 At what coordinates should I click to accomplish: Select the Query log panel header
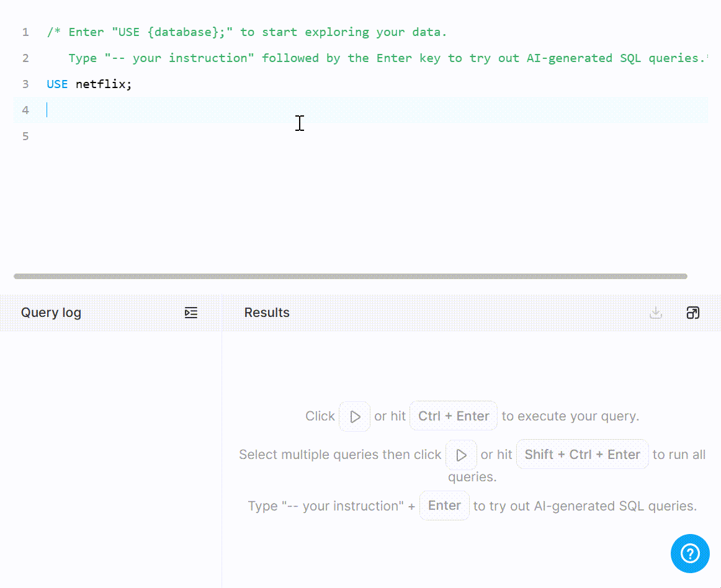tap(50, 313)
